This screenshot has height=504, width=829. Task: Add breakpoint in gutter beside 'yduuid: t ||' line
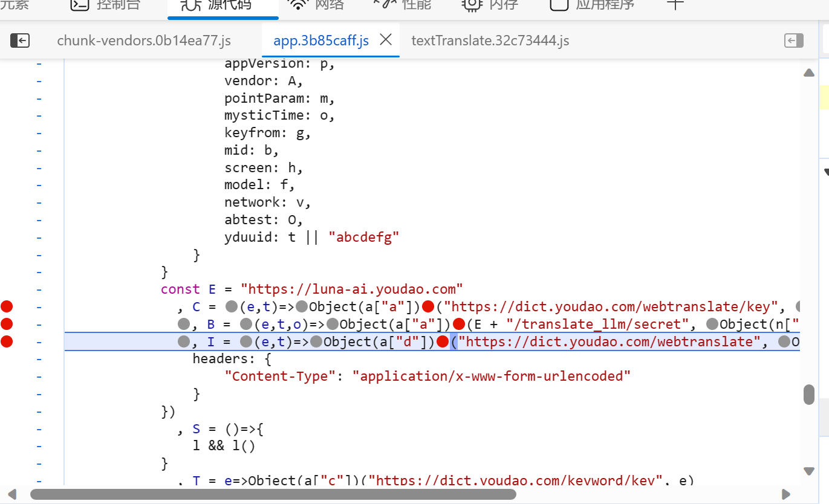tap(39, 237)
